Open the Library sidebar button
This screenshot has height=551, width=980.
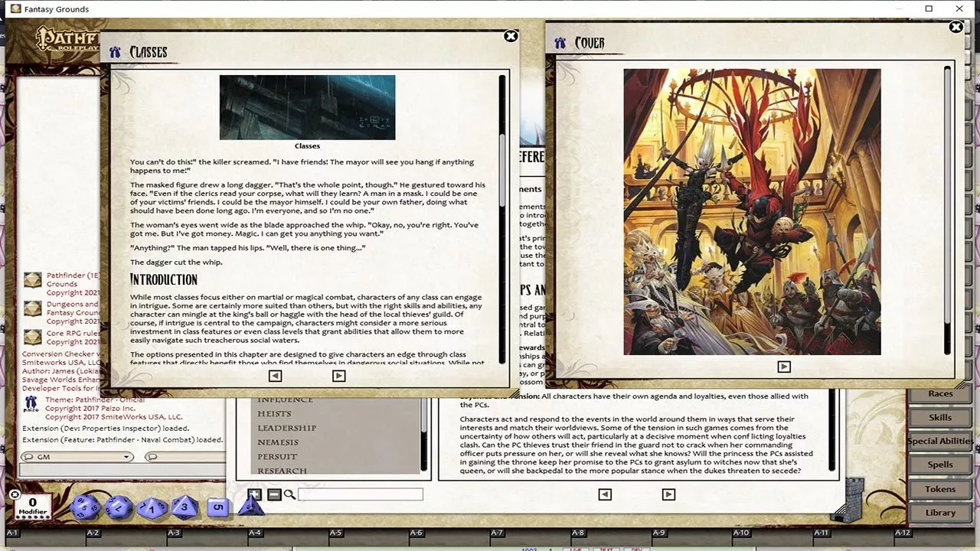click(940, 513)
